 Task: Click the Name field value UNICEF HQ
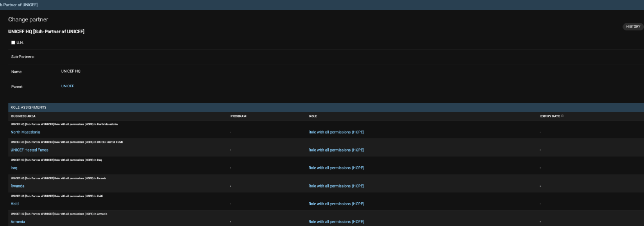[x=71, y=71]
